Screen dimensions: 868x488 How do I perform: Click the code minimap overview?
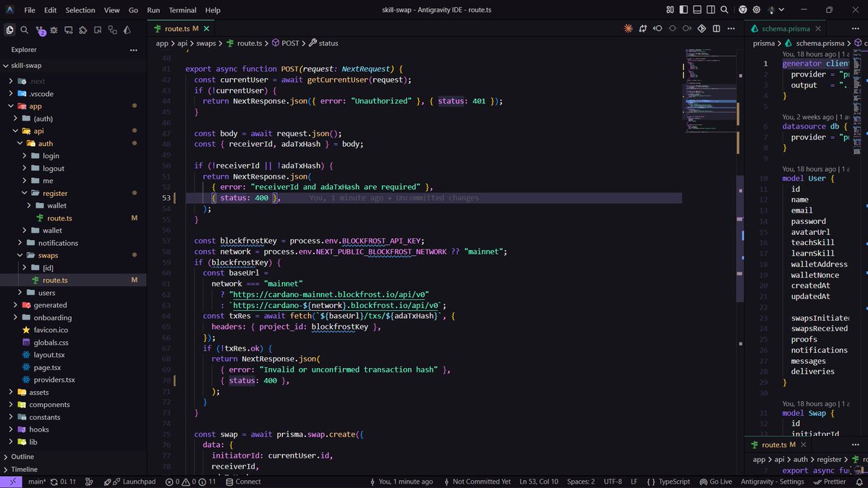click(710, 91)
